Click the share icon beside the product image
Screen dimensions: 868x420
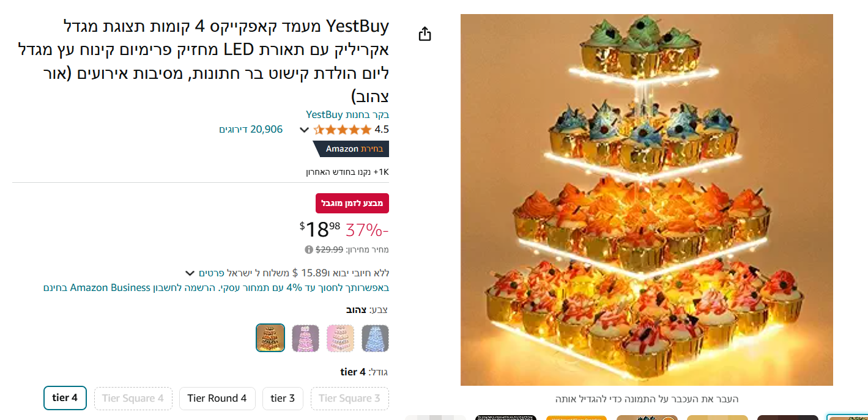(425, 34)
